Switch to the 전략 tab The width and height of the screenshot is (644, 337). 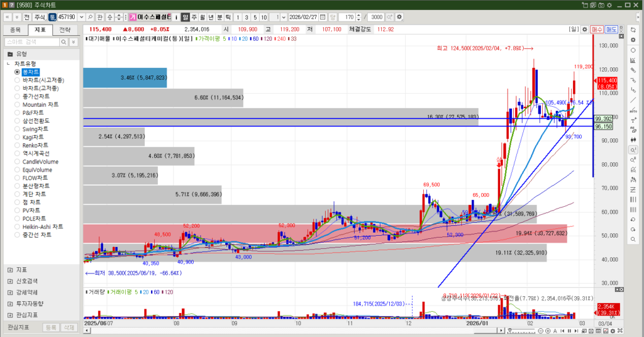coord(65,30)
